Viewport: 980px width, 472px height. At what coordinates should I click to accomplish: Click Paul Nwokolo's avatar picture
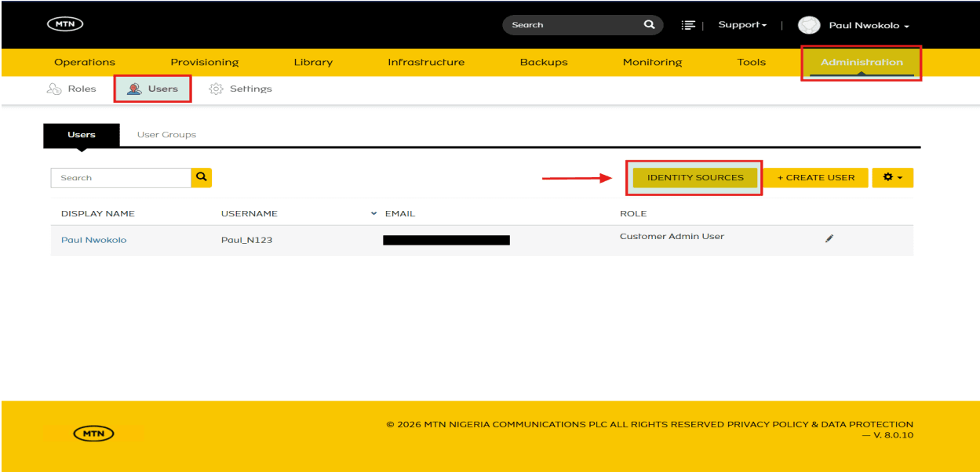point(809,25)
